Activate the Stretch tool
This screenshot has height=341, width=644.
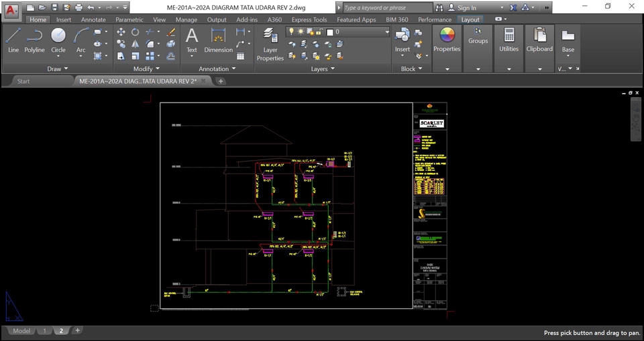[121, 56]
